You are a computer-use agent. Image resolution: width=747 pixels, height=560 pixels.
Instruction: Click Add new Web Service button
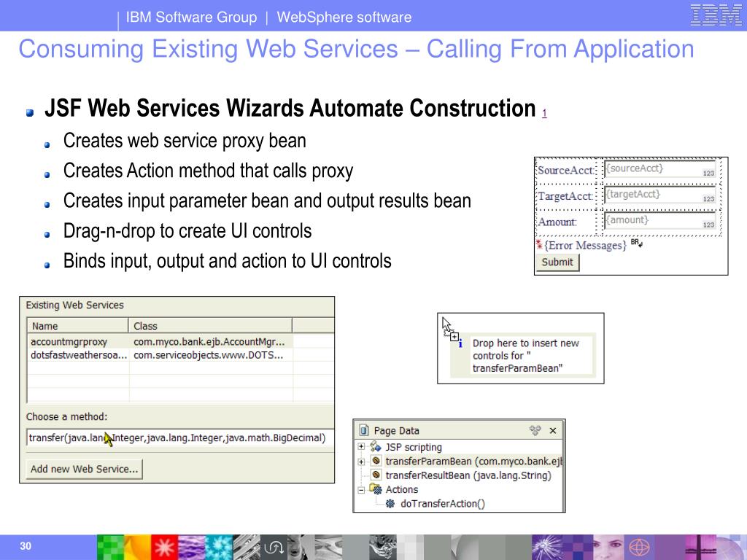[x=85, y=469]
